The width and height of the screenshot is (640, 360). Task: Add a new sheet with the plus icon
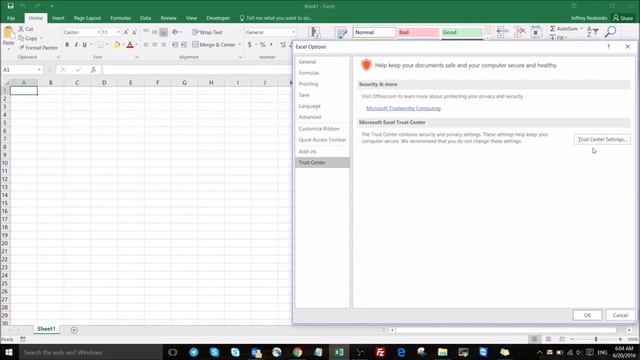[x=74, y=330]
